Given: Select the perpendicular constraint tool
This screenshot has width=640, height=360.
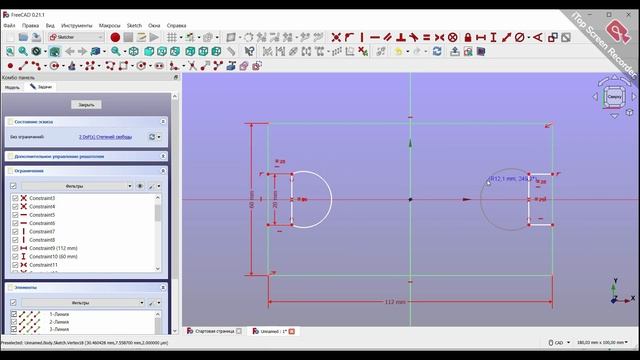Looking at the screenshot, I should tap(401, 38).
